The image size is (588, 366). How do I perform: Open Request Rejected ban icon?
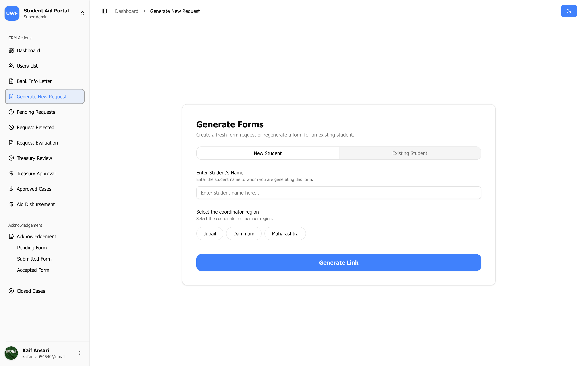pyautogui.click(x=11, y=127)
